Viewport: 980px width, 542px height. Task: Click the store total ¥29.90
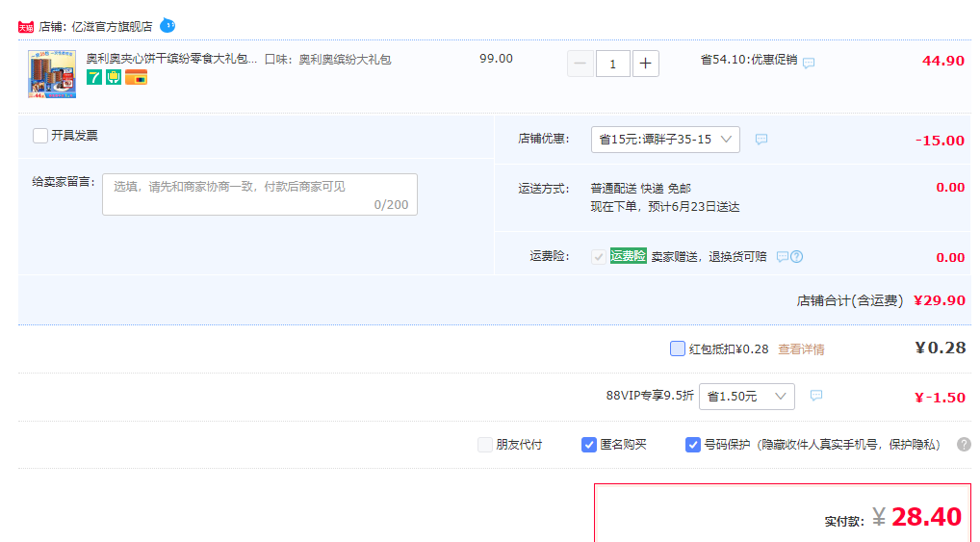(x=940, y=300)
